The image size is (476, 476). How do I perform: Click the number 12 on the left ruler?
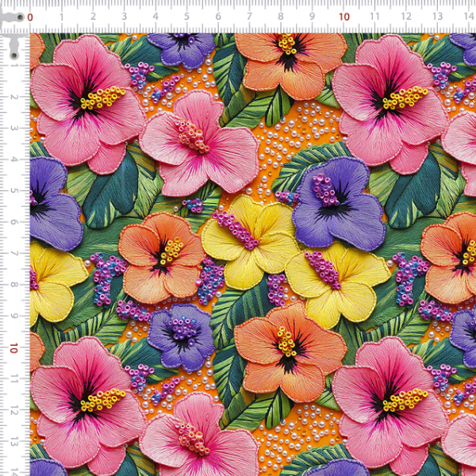(13, 410)
